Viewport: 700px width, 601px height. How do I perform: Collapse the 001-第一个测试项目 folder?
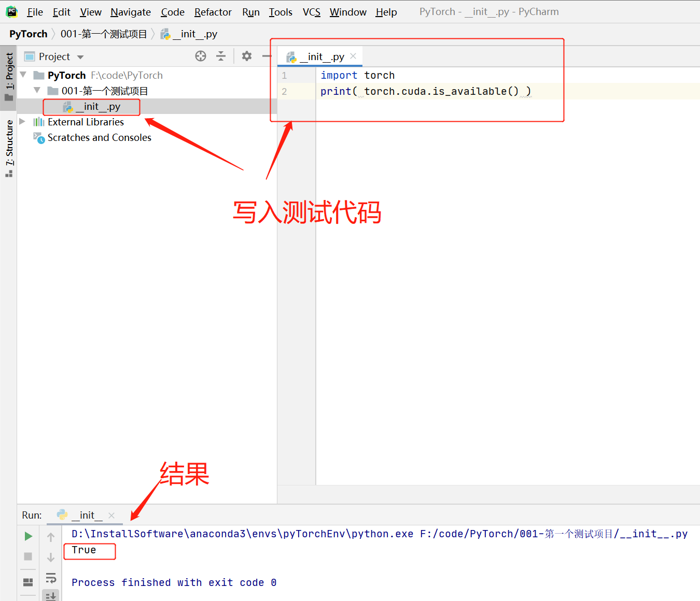tap(37, 91)
